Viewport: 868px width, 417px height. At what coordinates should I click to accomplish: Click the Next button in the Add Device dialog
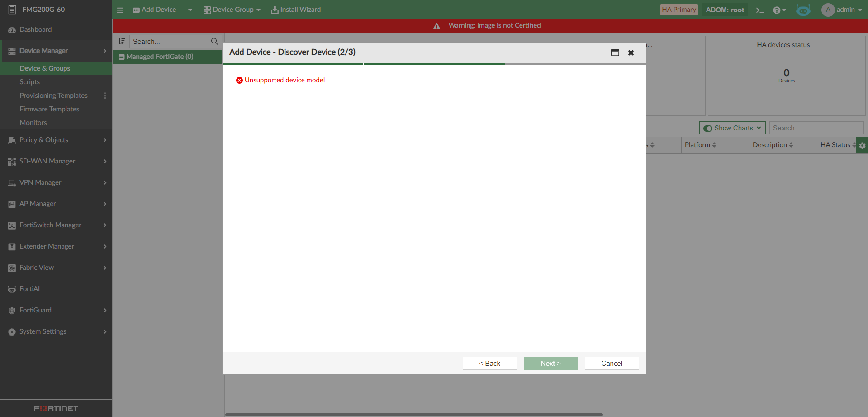(550, 363)
